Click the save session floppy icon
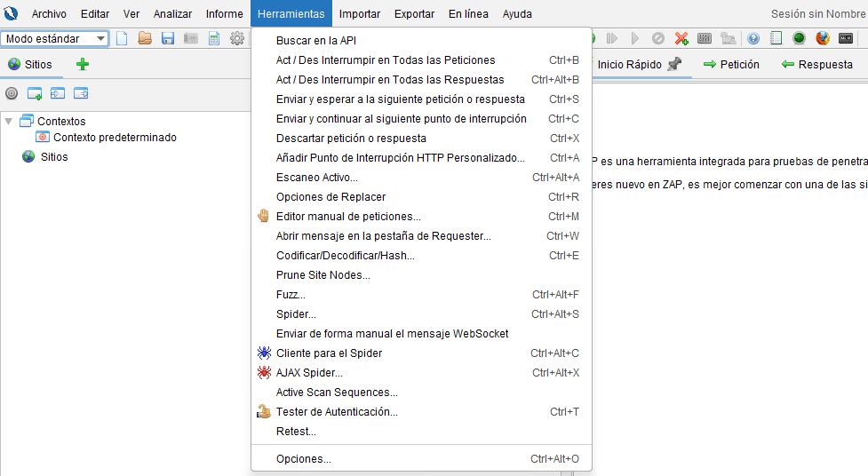The height and width of the screenshot is (476, 868). [168, 38]
